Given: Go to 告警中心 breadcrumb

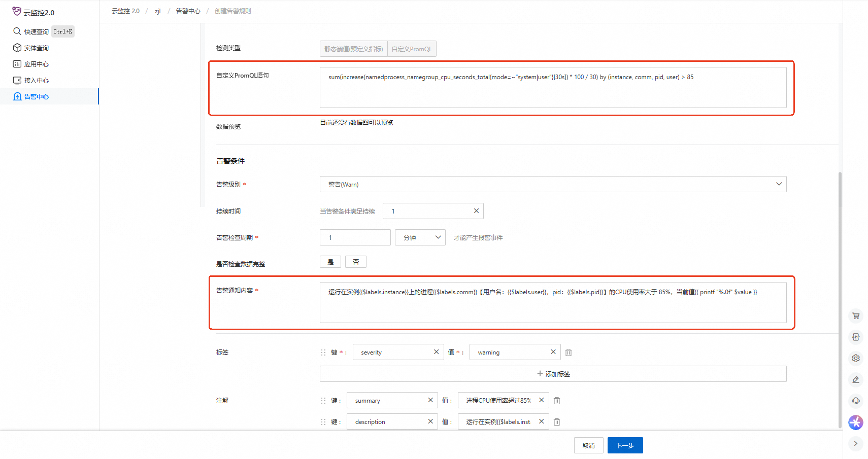Looking at the screenshot, I should (x=188, y=11).
